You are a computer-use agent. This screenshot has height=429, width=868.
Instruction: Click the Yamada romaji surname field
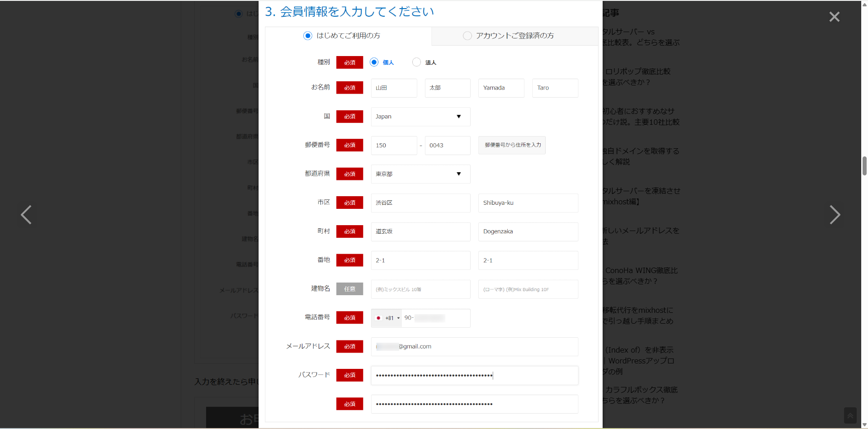click(x=501, y=88)
